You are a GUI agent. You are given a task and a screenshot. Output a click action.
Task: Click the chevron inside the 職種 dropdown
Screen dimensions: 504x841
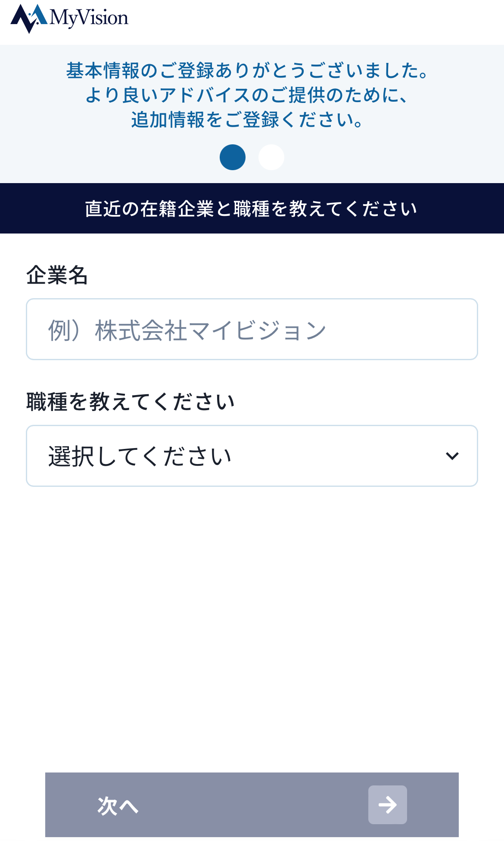tap(451, 455)
